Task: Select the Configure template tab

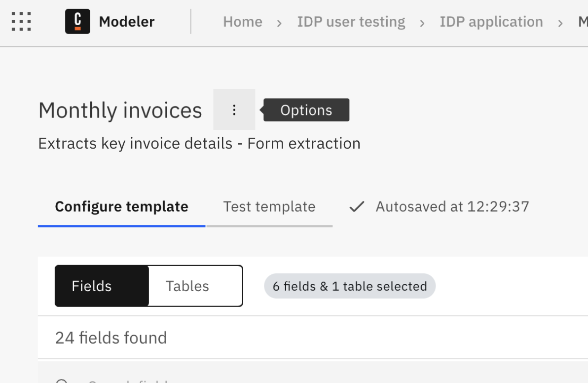Action: click(121, 206)
